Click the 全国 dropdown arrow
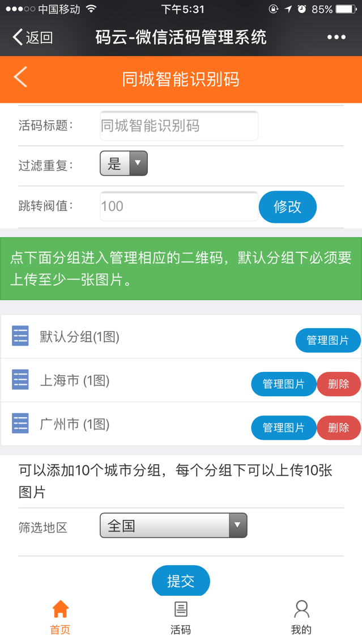 click(237, 525)
